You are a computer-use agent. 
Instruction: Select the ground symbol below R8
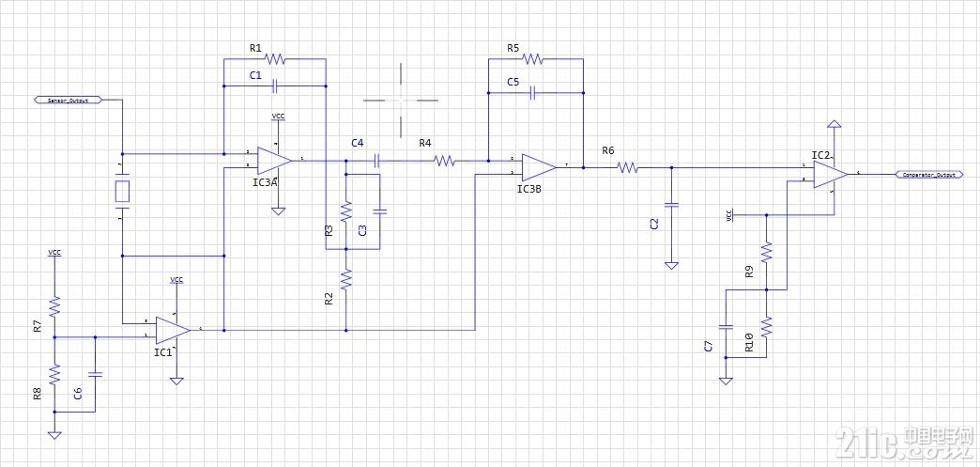[54, 435]
